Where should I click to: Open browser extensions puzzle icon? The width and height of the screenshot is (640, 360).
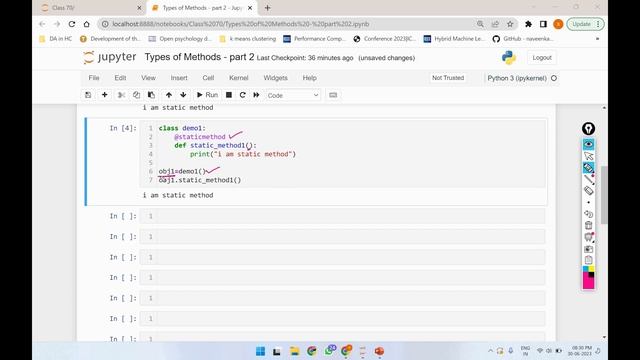[x=528, y=24]
